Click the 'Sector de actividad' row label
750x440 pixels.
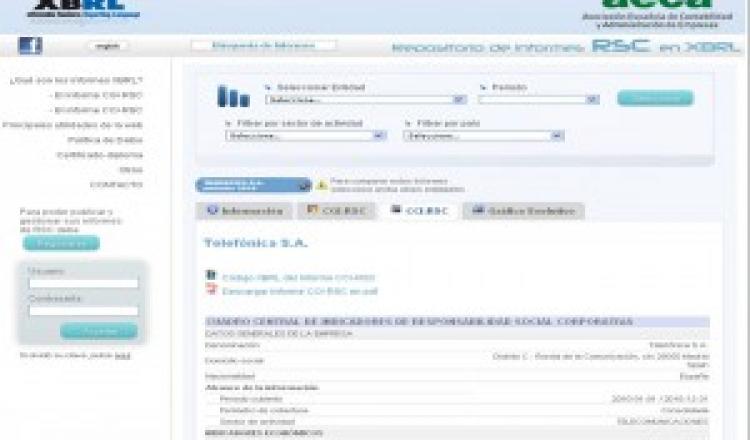[257, 422]
